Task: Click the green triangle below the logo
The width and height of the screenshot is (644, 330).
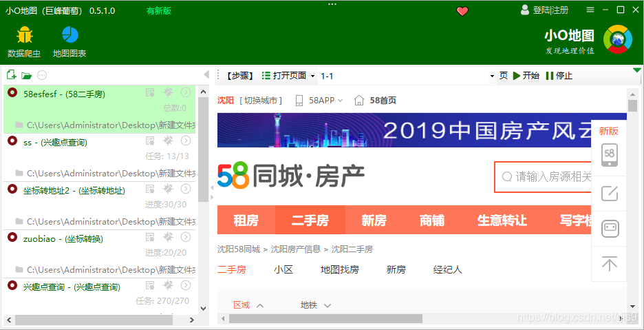Action: coord(637,70)
